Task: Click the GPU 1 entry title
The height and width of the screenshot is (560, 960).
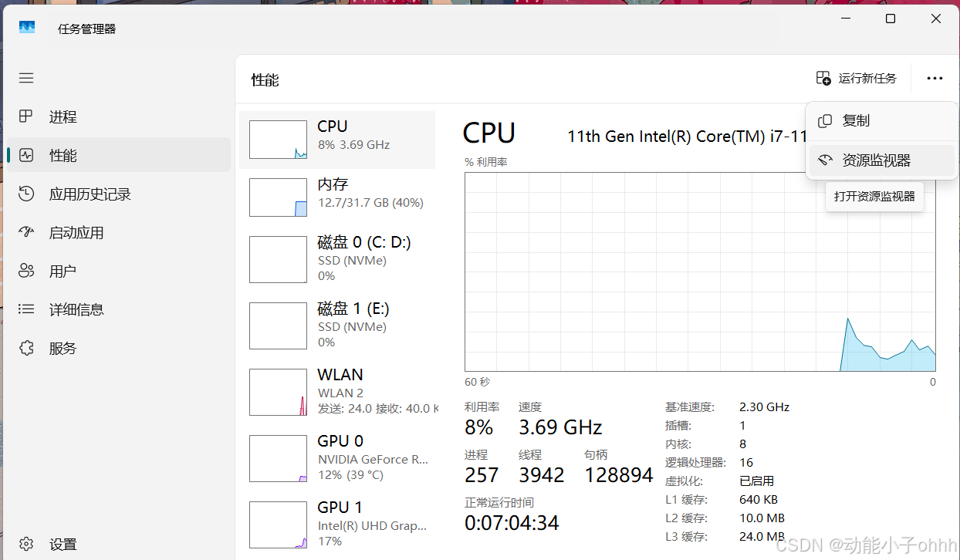Action: point(340,507)
